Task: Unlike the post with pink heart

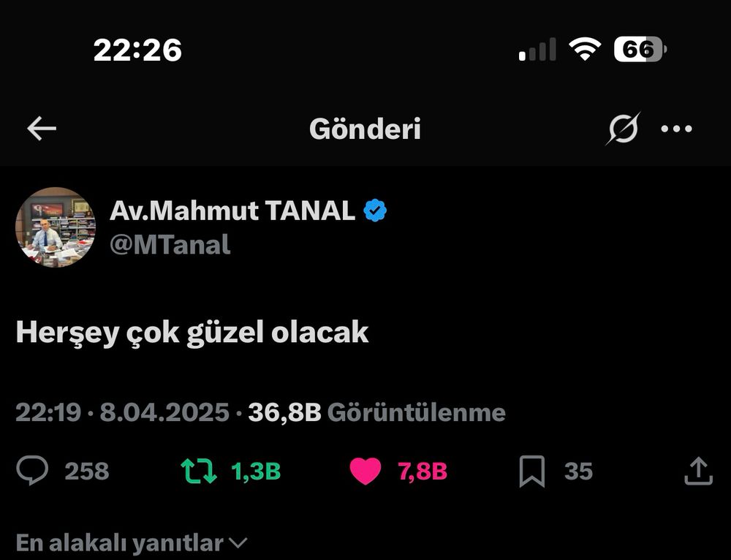Action: pos(365,471)
